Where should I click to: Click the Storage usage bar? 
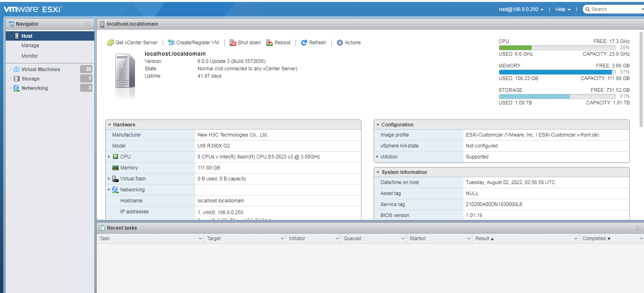[x=557, y=96]
